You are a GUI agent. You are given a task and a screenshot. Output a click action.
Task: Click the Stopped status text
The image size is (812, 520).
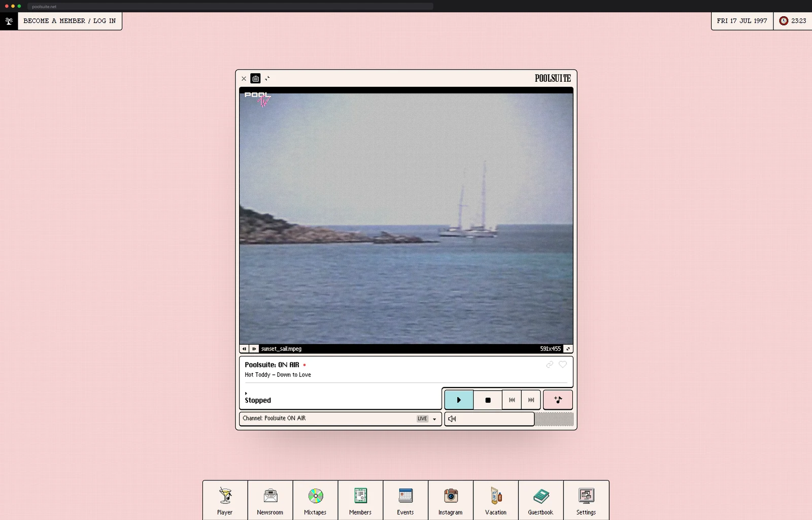pos(258,400)
